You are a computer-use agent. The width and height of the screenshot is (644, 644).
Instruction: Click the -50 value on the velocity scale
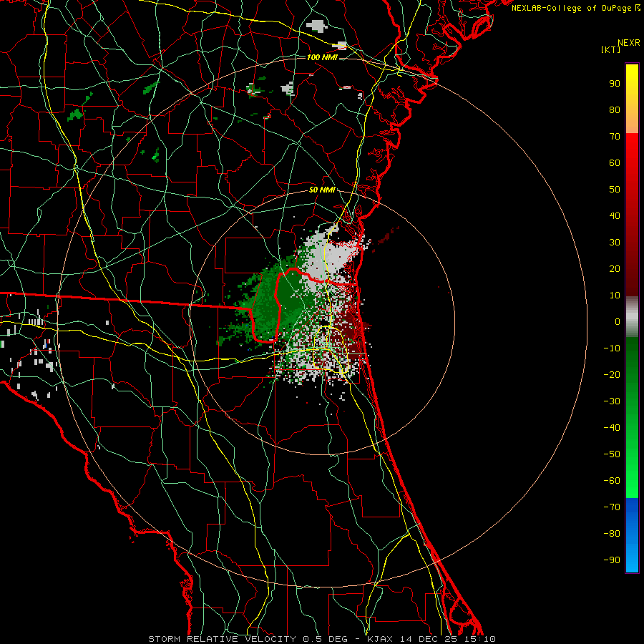coord(612,454)
